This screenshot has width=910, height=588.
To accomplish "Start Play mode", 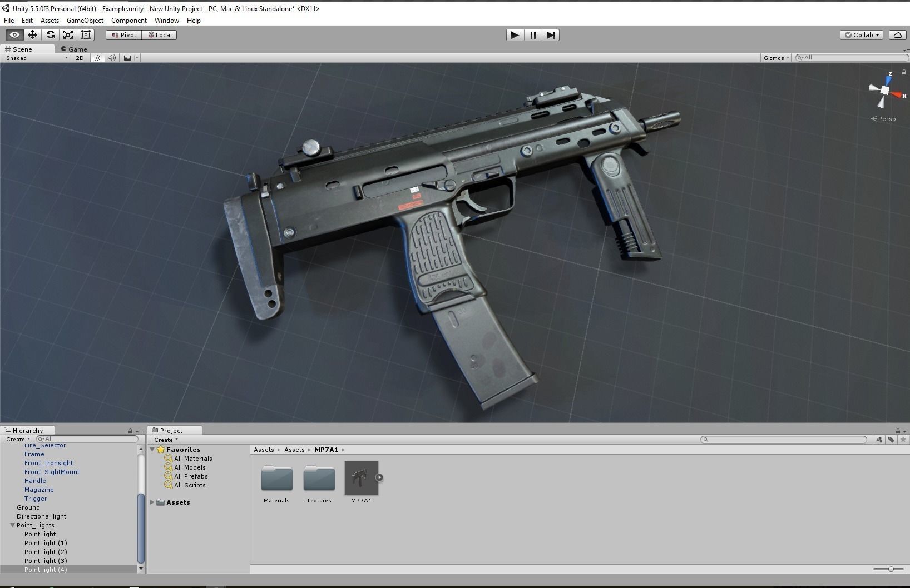I will pos(515,35).
